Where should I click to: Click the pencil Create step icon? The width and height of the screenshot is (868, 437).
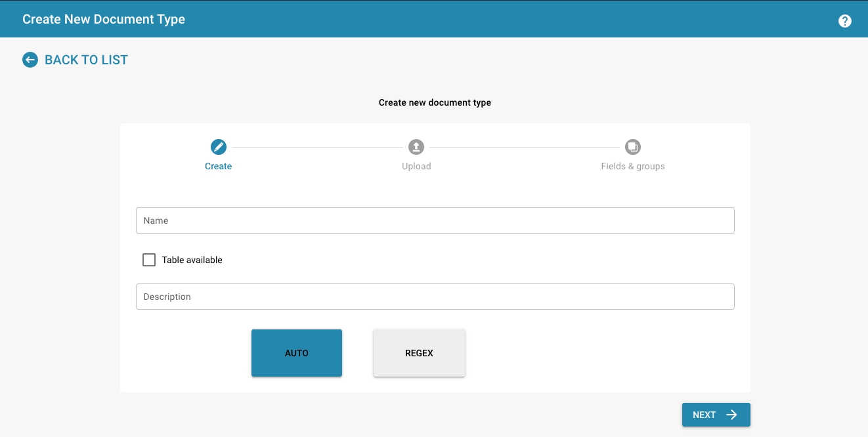[x=219, y=147]
